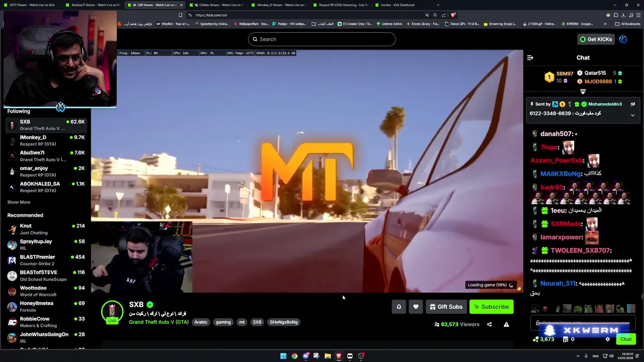Open IMonkey_D channel in Following
Screen dimensions: 644x362
(x=45, y=140)
